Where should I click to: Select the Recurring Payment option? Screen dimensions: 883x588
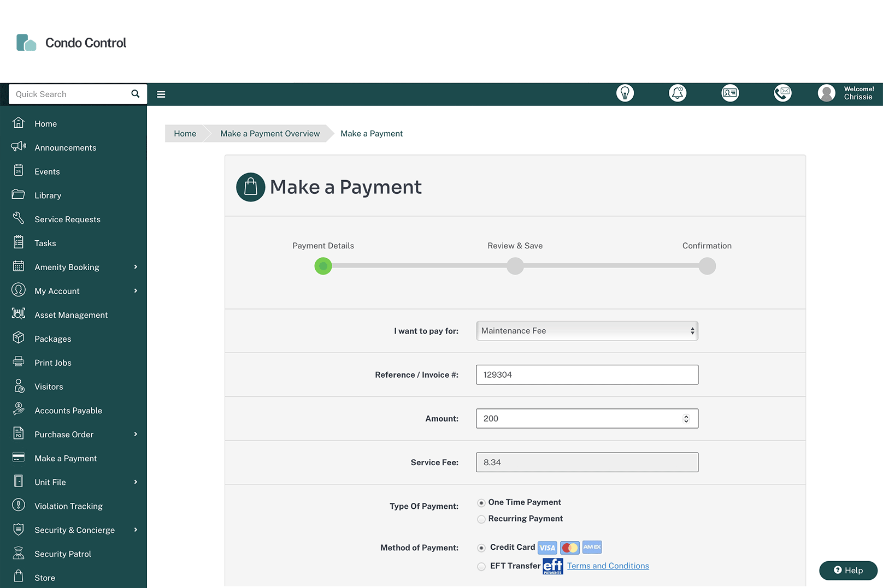[x=481, y=519]
